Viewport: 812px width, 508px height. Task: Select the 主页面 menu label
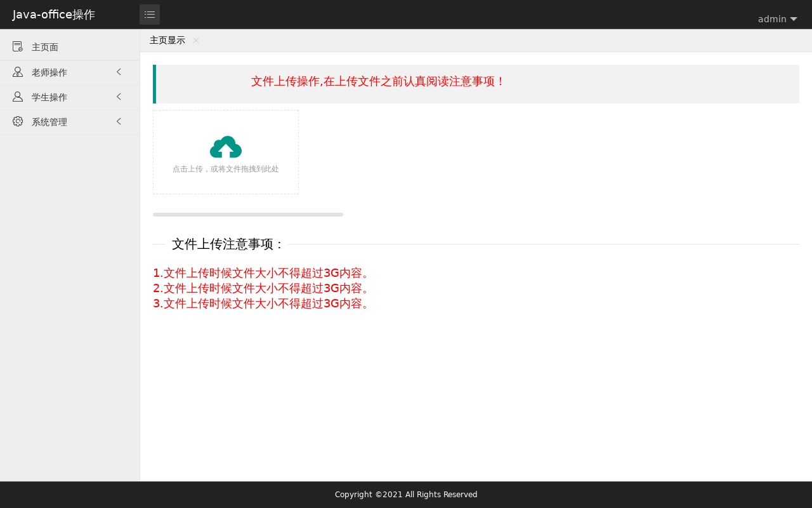tap(45, 47)
